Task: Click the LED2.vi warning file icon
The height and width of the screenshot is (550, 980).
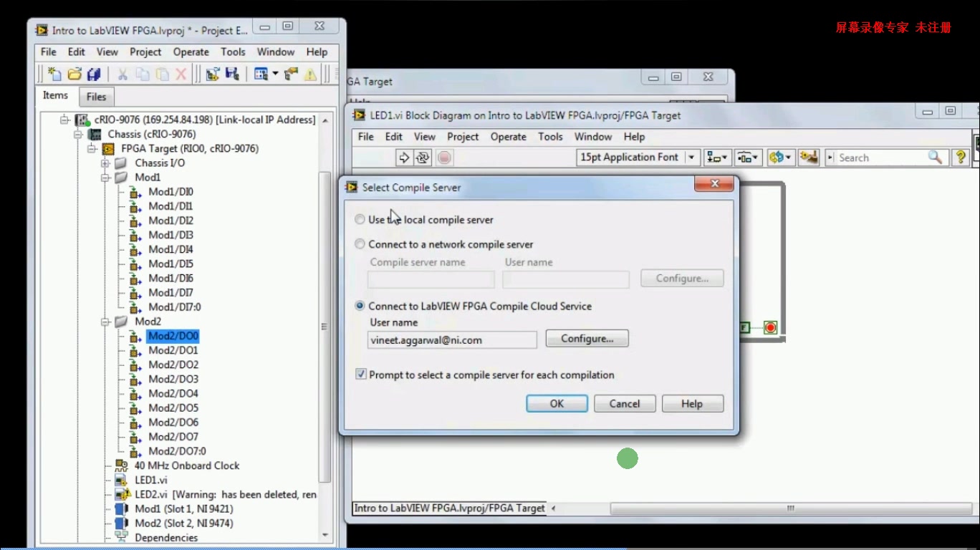Action: 123,494
